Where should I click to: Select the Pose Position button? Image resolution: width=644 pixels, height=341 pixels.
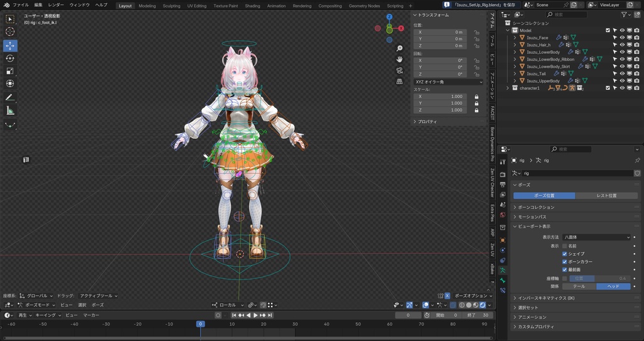pyautogui.click(x=544, y=196)
